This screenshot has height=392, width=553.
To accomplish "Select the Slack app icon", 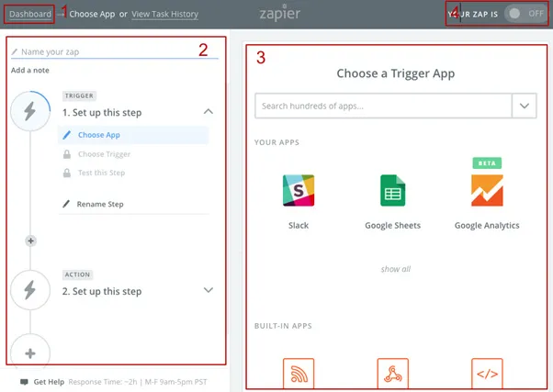I will pyautogui.click(x=299, y=190).
